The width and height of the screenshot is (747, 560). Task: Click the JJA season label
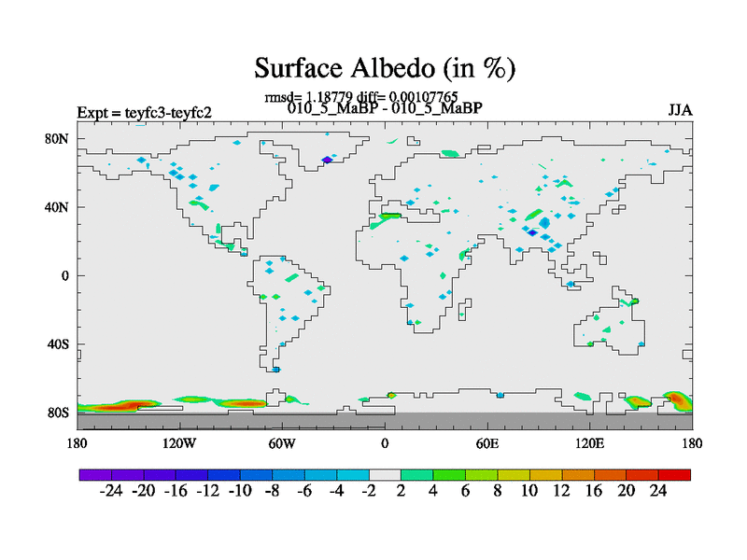[x=680, y=110]
